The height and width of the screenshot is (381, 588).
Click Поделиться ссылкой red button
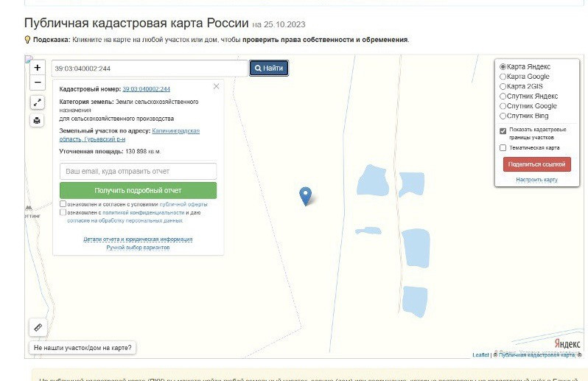coord(536,164)
